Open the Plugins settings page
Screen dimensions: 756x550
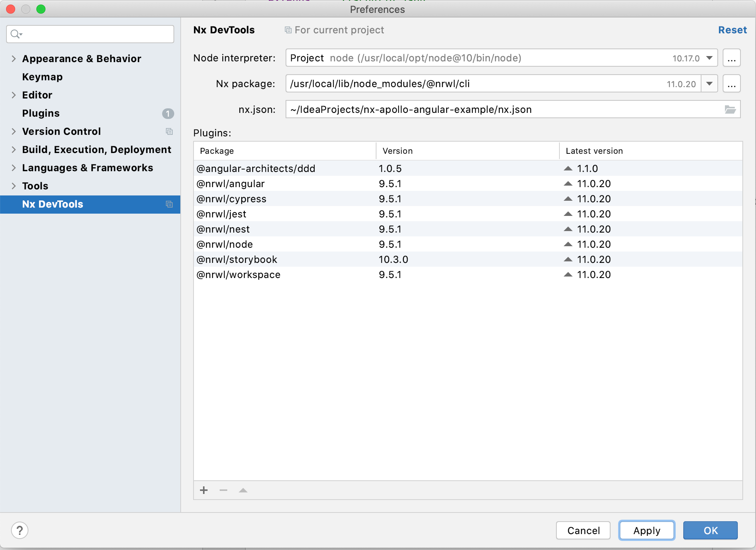[x=41, y=113]
